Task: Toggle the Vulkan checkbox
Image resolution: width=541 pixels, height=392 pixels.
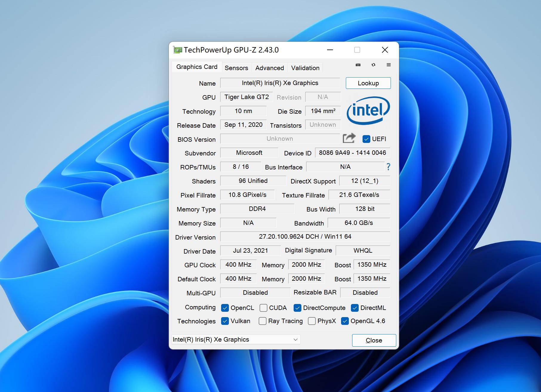Action: click(225, 321)
